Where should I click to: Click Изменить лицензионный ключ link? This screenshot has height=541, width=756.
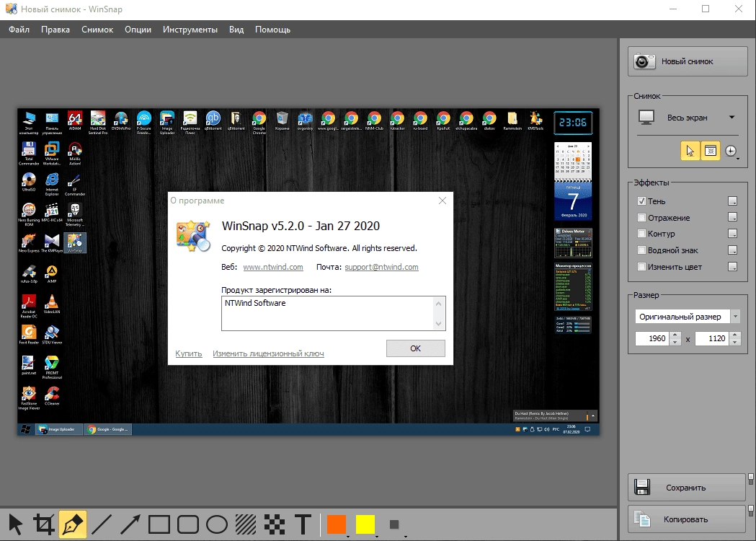coord(268,353)
